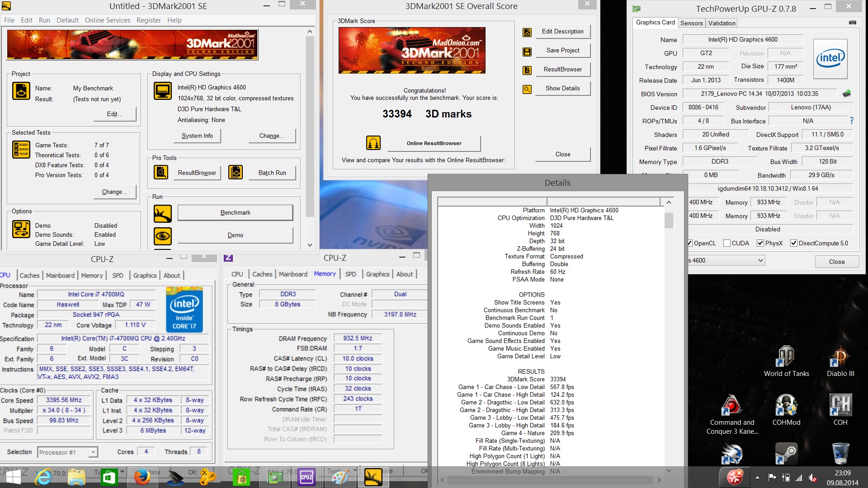Click the Options demo settings icon
The height and width of the screenshot is (488, 868).
click(x=21, y=229)
